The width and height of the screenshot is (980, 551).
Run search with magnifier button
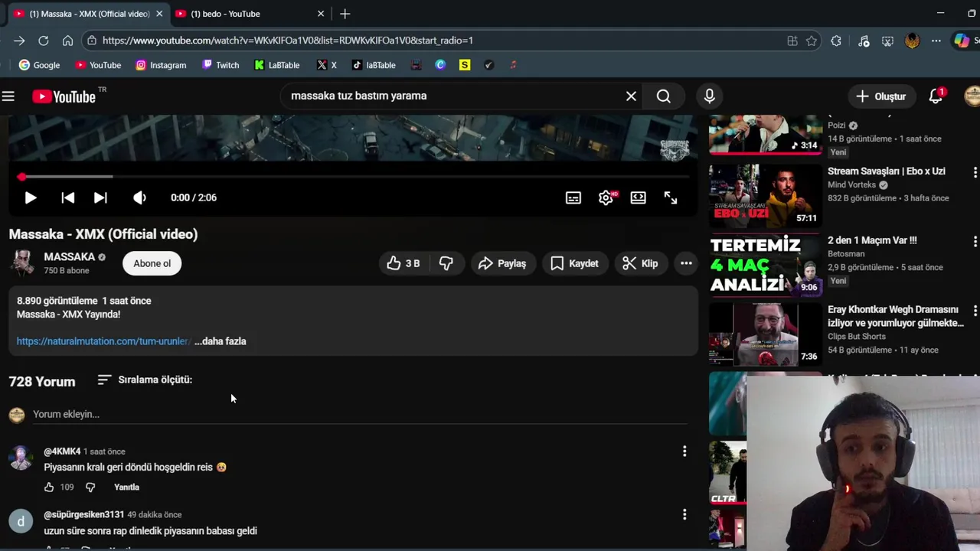coord(664,96)
